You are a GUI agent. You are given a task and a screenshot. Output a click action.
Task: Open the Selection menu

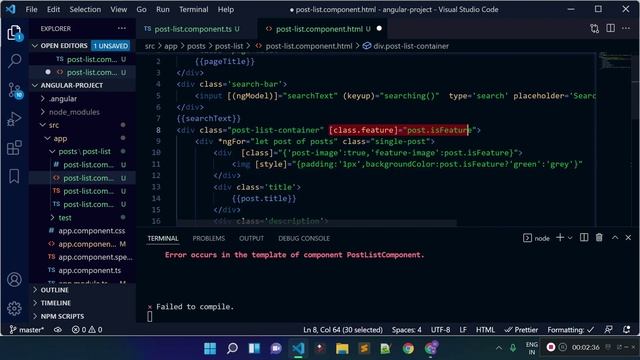point(85,9)
